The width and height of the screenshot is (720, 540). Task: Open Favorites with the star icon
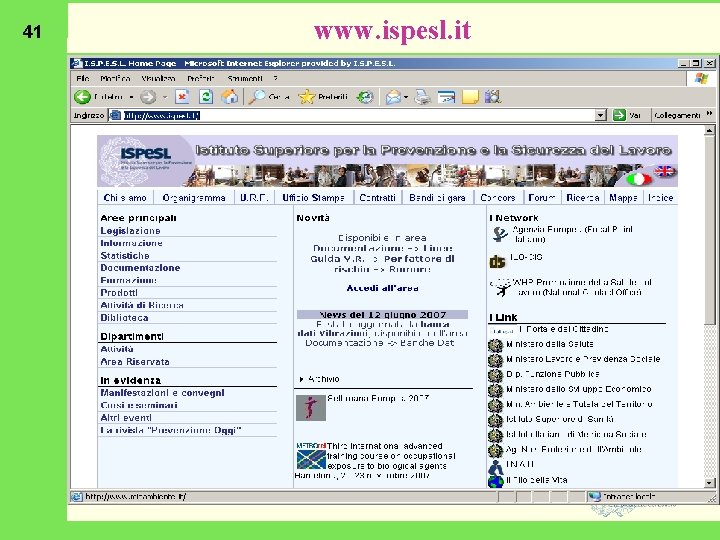[x=307, y=97]
